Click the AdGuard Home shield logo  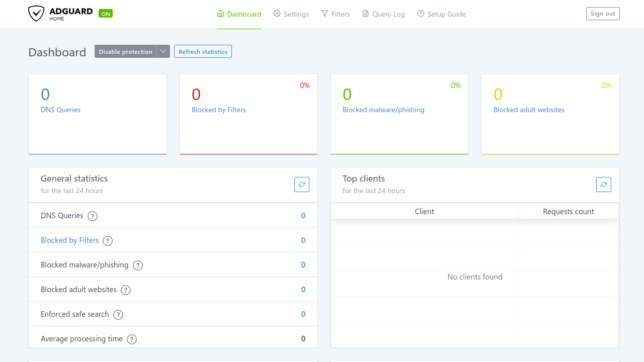[x=36, y=14]
